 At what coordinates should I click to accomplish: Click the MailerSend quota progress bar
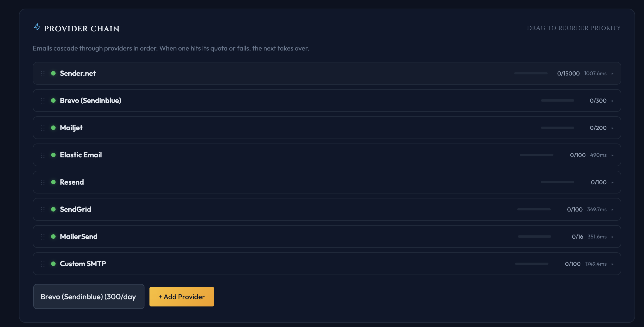[534, 237]
